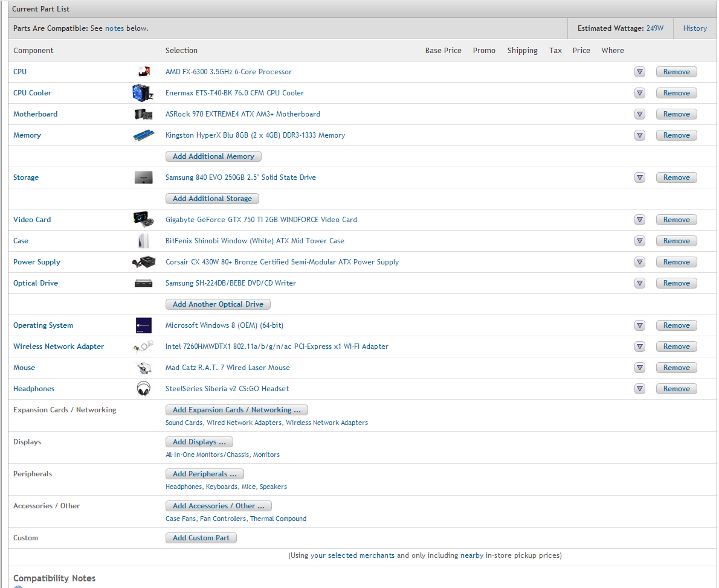This screenshot has height=588, width=719.
Task: Remove the ASRock 970 motherboard
Action: point(676,114)
